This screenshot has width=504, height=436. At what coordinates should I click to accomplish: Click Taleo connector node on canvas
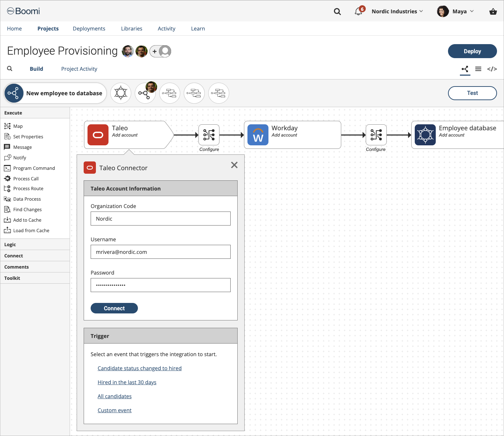click(129, 135)
